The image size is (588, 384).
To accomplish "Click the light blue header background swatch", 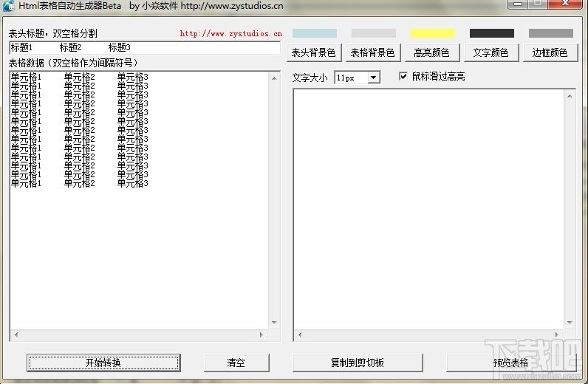I will pos(315,33).
